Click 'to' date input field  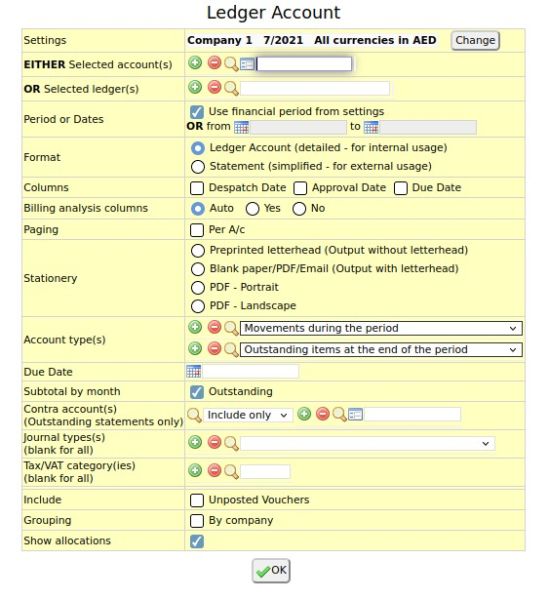[428, 127]
